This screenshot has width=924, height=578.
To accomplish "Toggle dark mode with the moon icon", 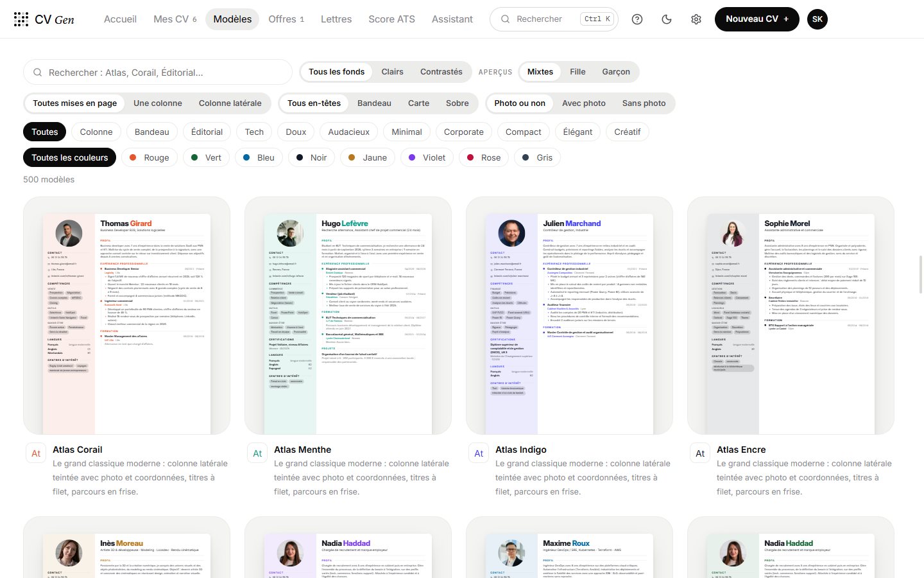I will coord(667,19).
